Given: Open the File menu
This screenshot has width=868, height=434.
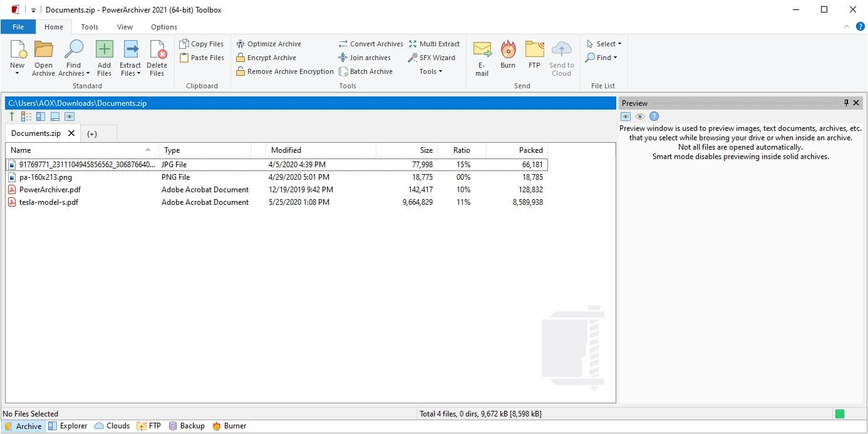Looking at the screenshot, I should click(18, 27).
